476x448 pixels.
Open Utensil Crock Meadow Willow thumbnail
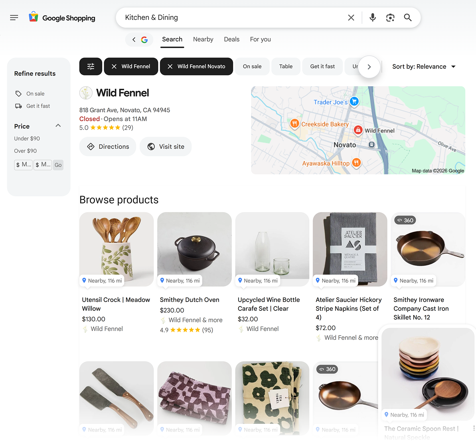click(x=116, y=249)
